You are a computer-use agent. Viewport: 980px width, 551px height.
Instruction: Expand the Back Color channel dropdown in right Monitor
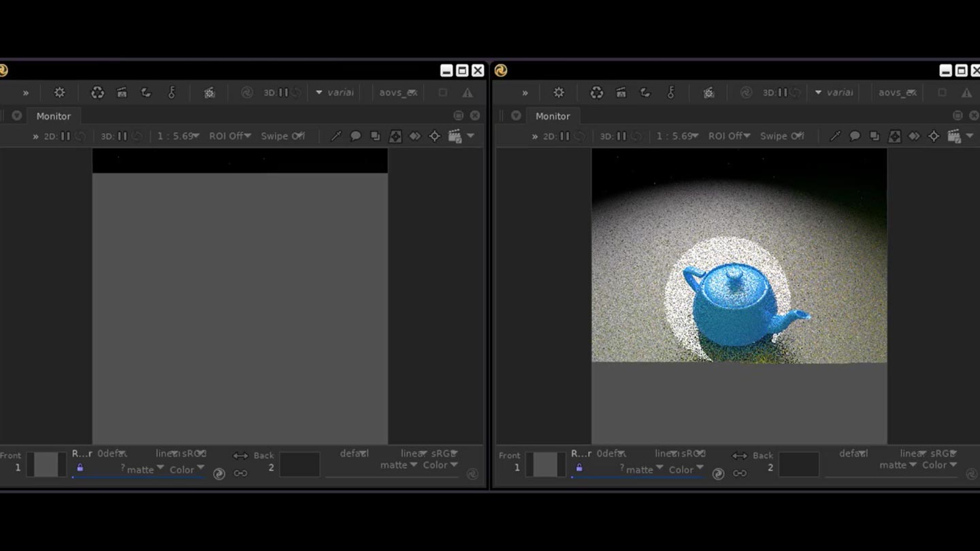(x=939, y=465)
